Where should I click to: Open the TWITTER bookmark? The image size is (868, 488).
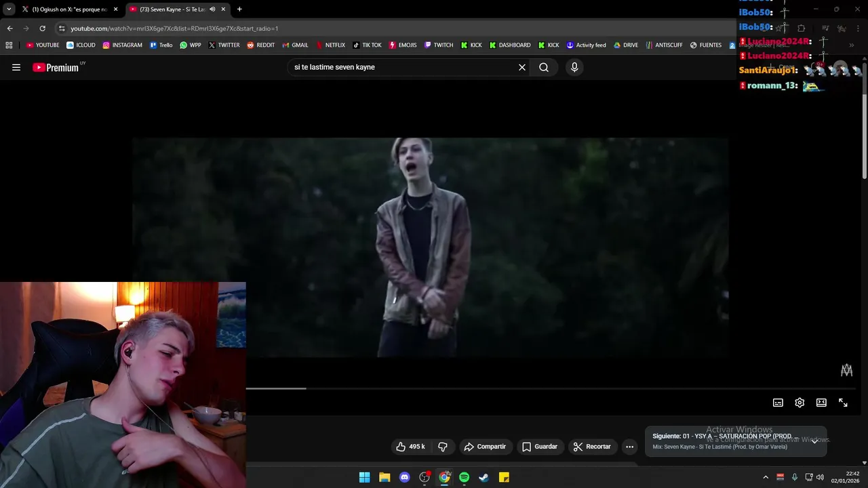[224, 45]
